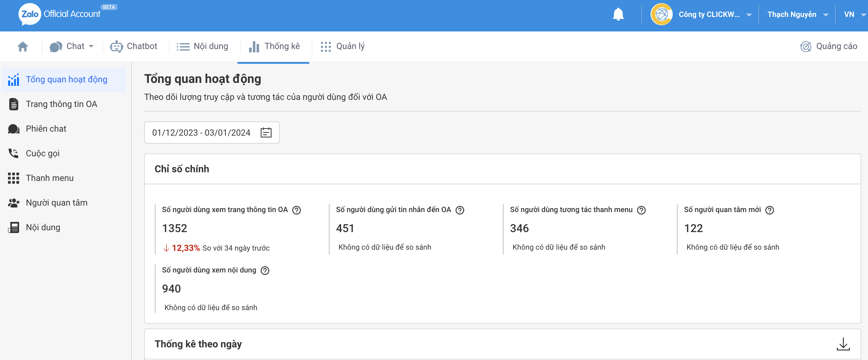Open Phiên chat statistics
This screenshot has width=868, height=360.
(x=64, y=129)
